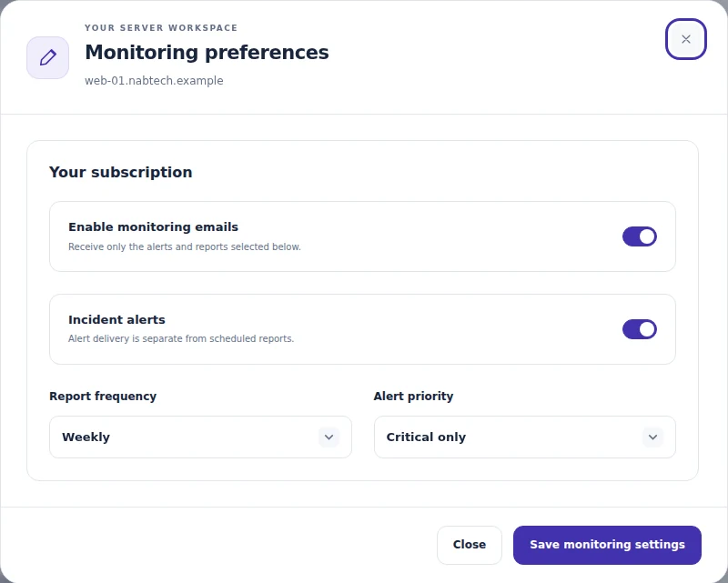Click the web-01.nabtech.example hostname text
This screenshot has height=583, width=728.
pos(154,81)
